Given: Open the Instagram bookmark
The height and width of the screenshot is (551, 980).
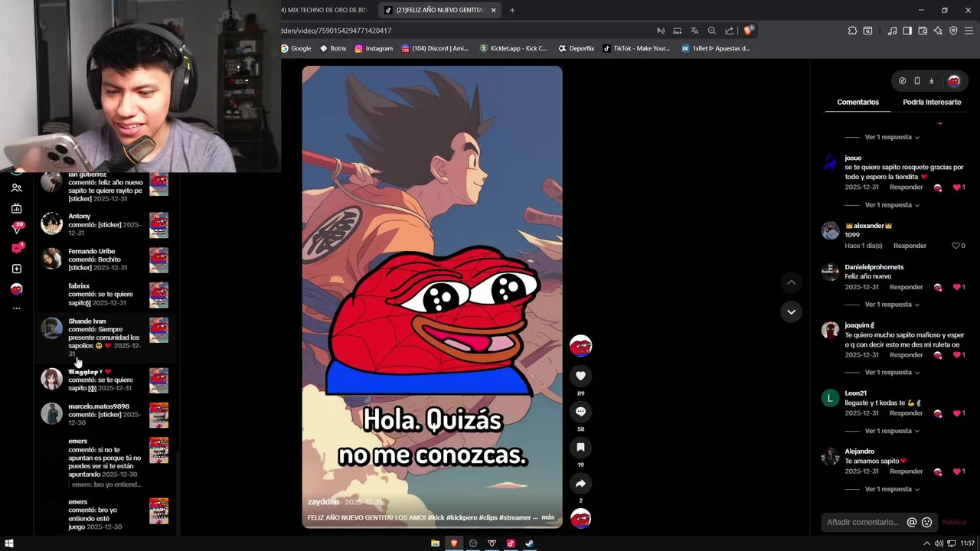Looking at the screenshot, I should click(374, 48).
